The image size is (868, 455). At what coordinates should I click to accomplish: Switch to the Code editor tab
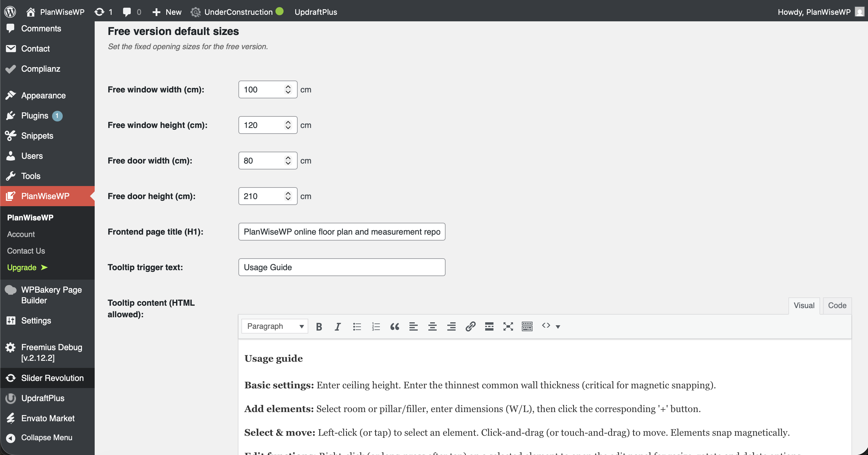[x=837, y=306]
